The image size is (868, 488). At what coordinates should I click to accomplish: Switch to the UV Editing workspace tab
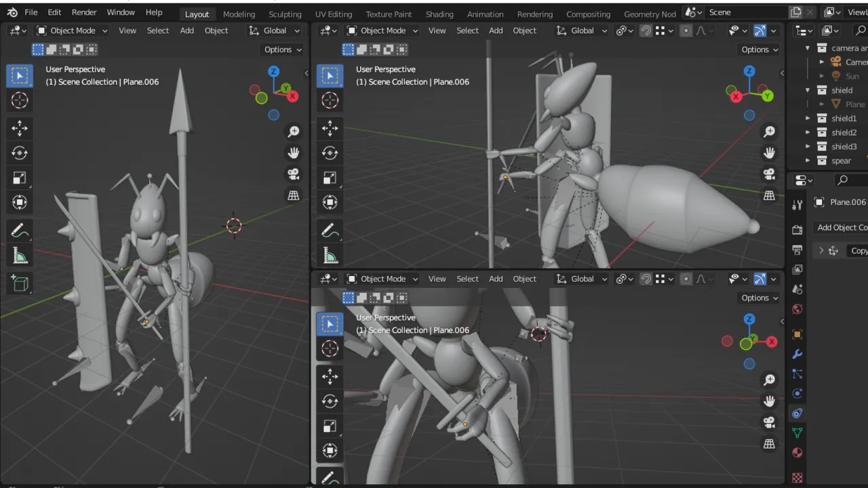pyautogui.click(x=334, y=14)
